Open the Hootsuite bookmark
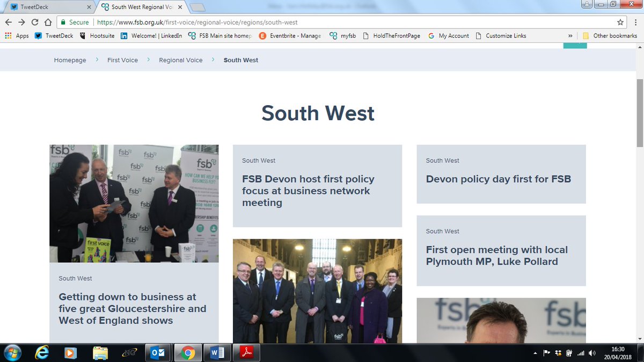 click(x=97, y=36)
